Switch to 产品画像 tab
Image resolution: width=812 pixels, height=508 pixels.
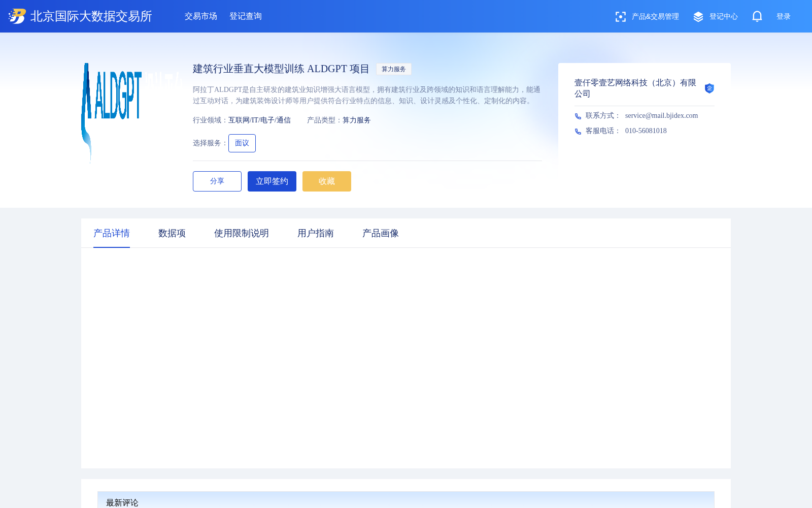click(381, 233)
